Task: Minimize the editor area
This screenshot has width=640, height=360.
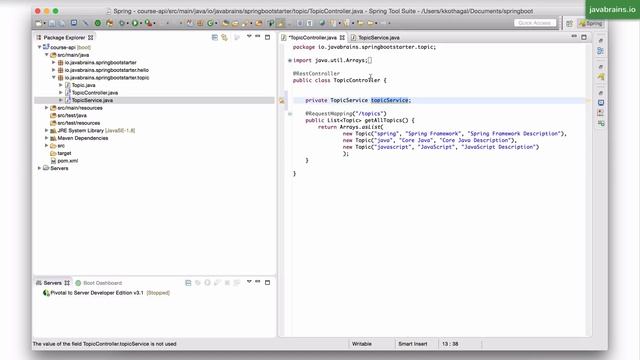Action: point(574,37)
